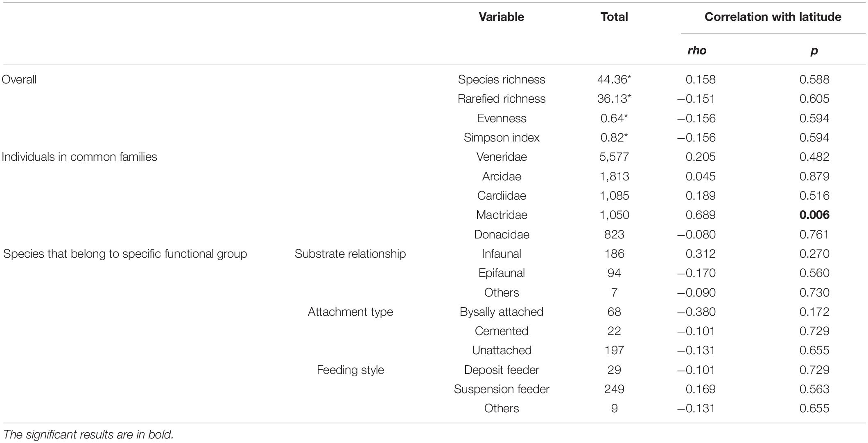Click the Species richness variable cell
This screenshot has height=443, width=868.
502,79
